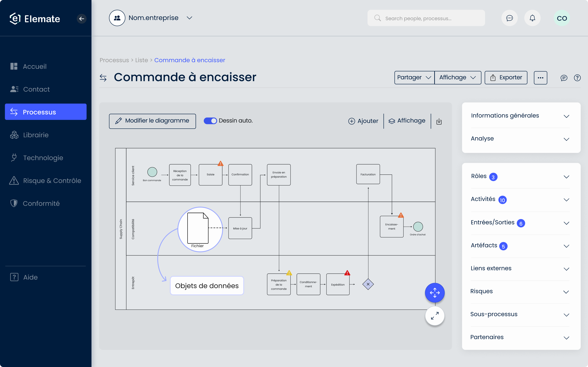Click the chat/comment bubble icon
588x367 pixels.
coord(509,18)
